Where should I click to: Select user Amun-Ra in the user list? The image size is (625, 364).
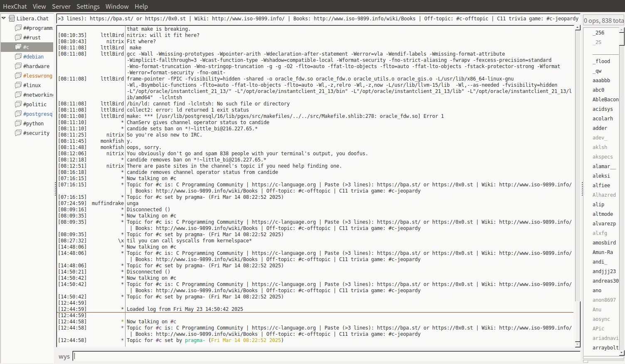pyautogui.click(x=603, y=252)
